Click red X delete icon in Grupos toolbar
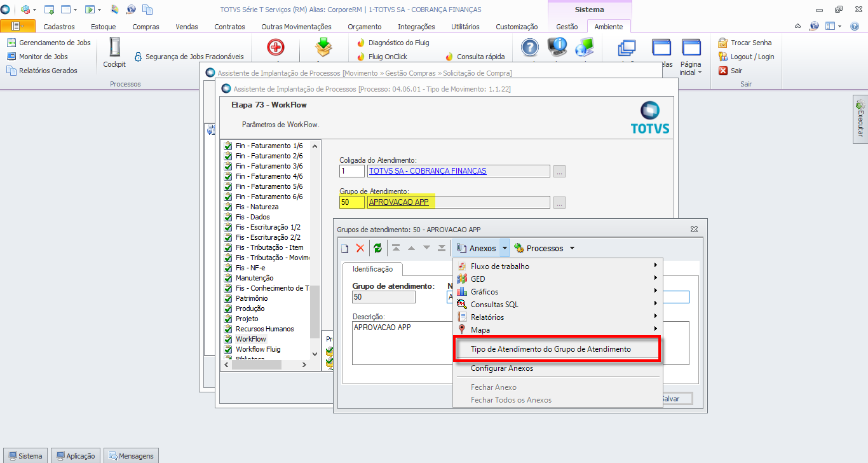 pyautogui.click(x=360, y=248)
